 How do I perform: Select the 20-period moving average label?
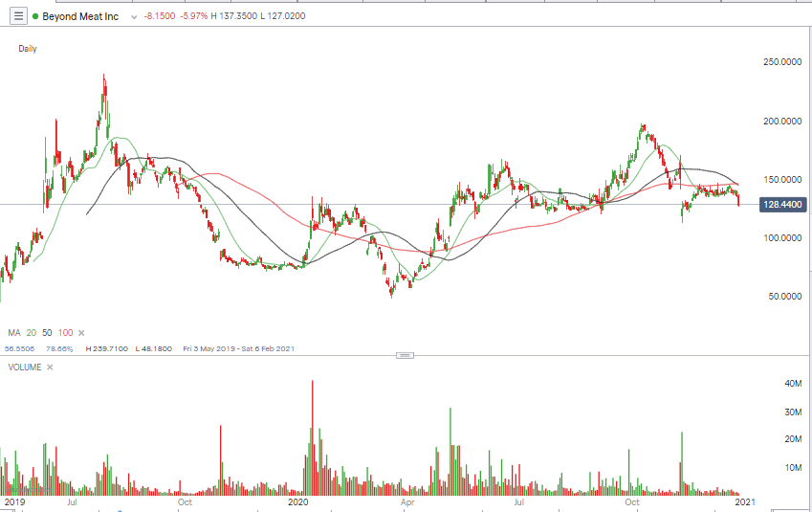pyautogui.click(x=32, y=333)
